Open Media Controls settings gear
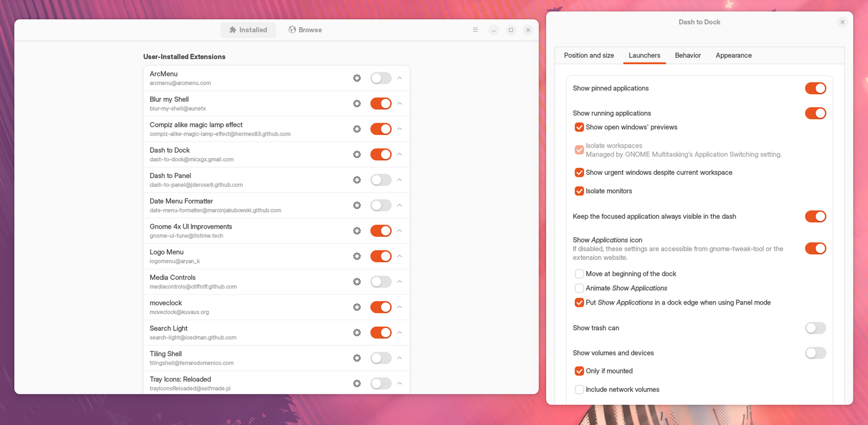 point(357,282)
